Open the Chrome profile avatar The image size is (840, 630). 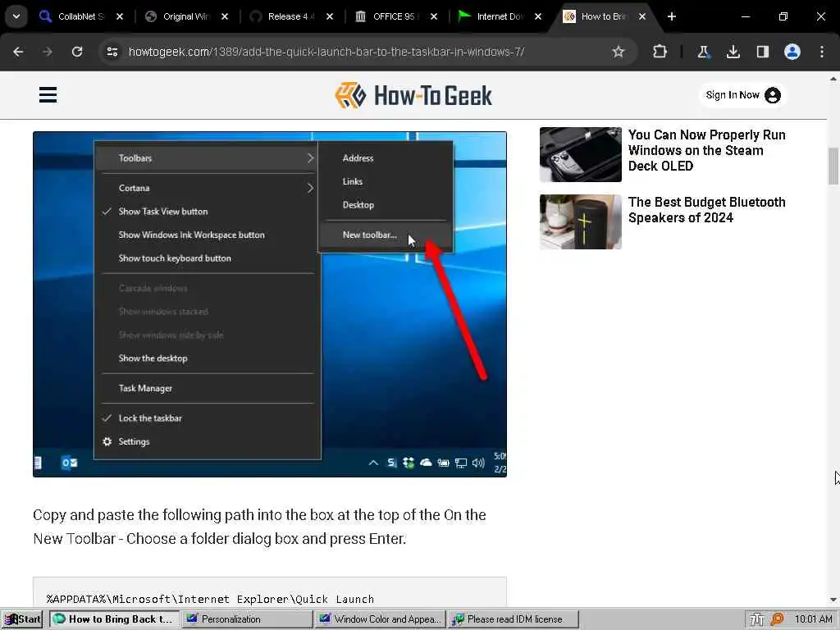(x=792, y=52)
